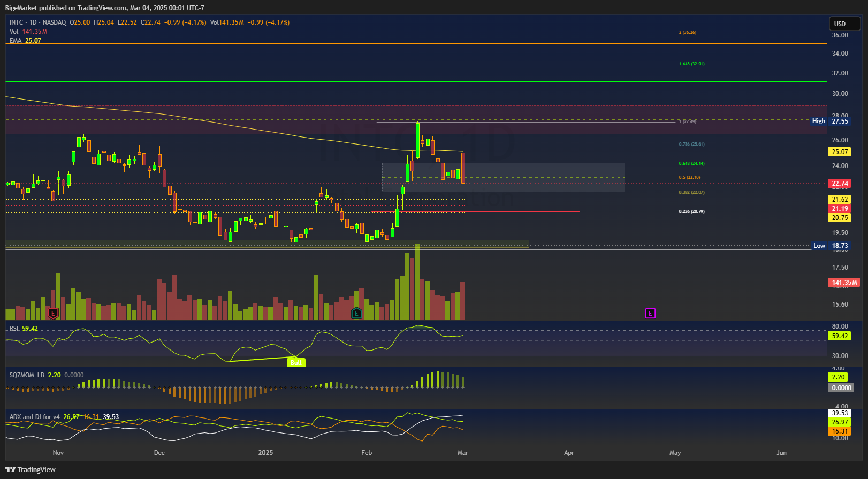The height and width of the screenshot is (479, 868).
Task: Click the Jun label on the time axis
Action: pos(781,453)
